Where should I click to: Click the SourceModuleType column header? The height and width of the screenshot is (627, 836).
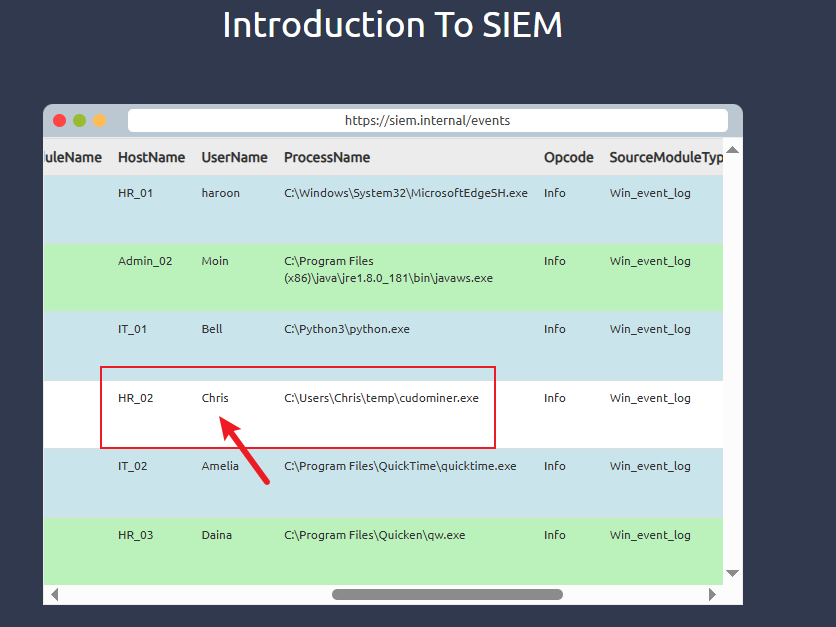click(x=666, y=158)
